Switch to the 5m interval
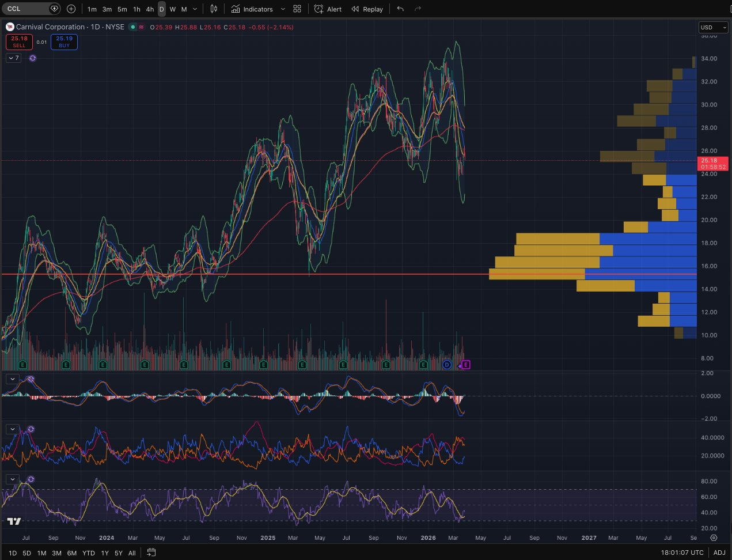Image resolution: width=732 pixels, height=560 pixels. click(122, 9)
